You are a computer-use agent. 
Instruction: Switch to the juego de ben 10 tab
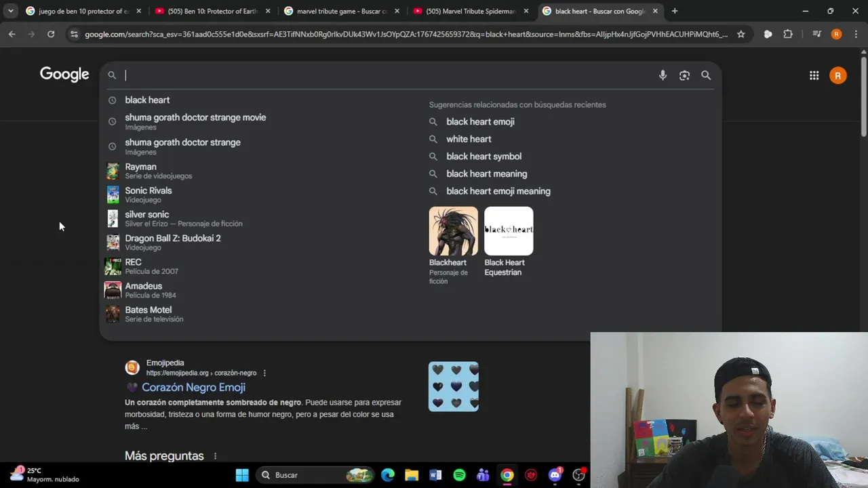point(83,11)
